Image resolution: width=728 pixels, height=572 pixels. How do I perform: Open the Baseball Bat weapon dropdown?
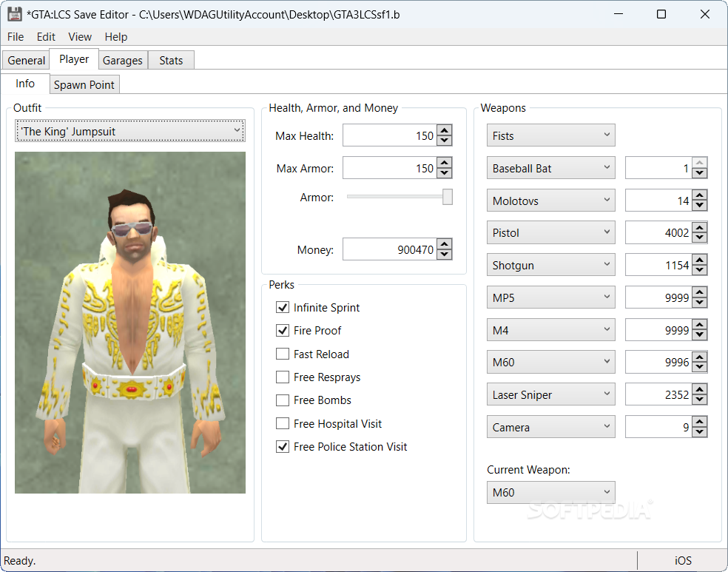(x=550, y=168)
